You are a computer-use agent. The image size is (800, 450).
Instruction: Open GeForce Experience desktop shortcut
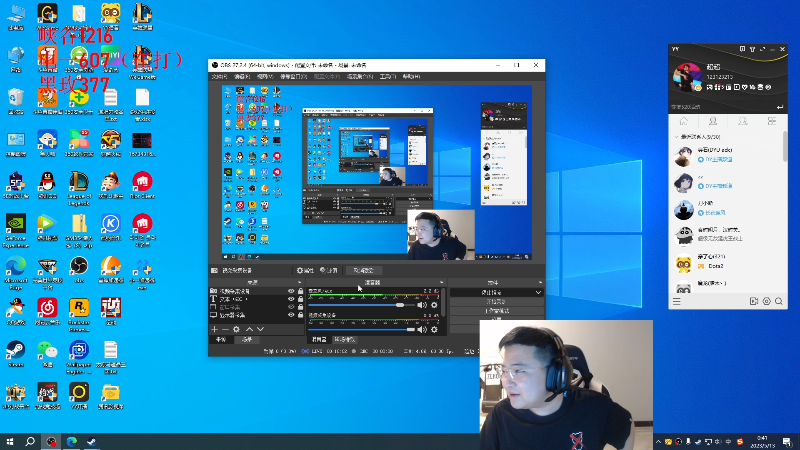(16, 231)
